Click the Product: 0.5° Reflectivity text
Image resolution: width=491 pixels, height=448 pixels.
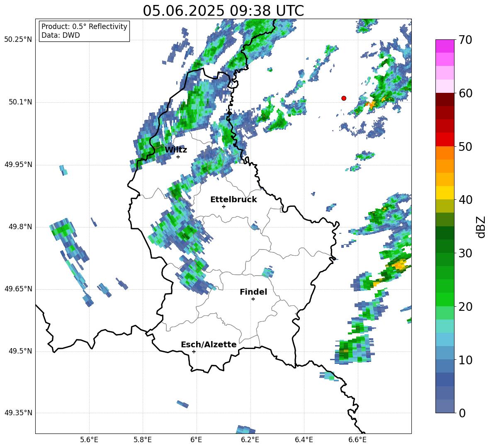(x=84, y=27)
